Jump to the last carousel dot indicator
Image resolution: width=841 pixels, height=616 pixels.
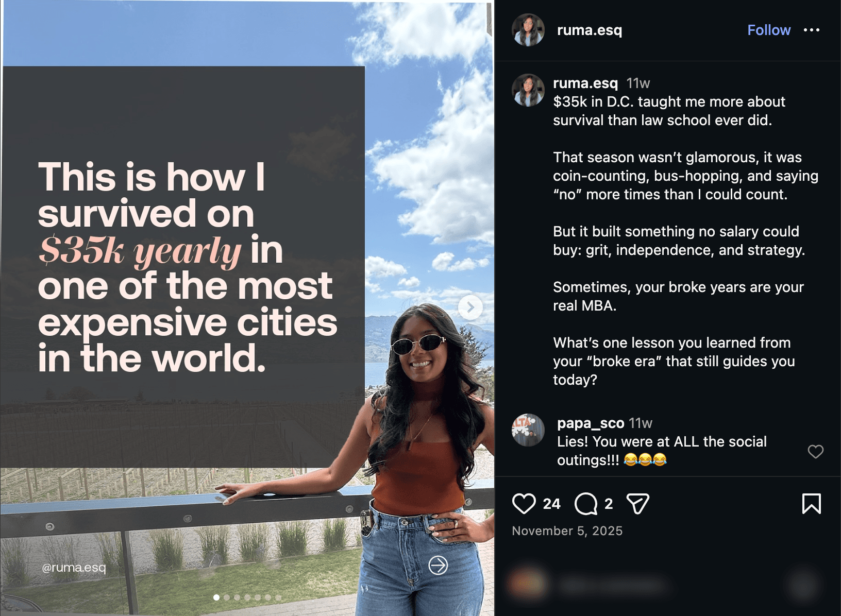pos(278,597)
